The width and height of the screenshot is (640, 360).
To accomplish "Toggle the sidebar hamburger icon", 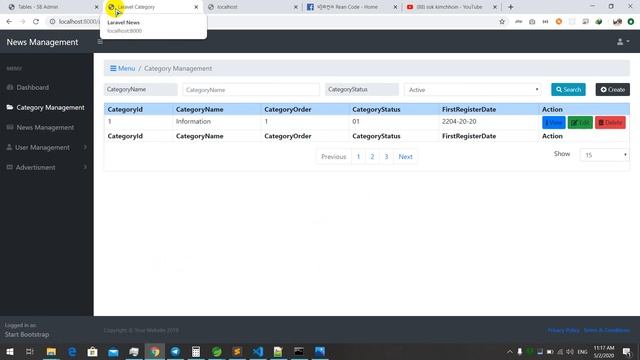I will [x=100, y=42].
